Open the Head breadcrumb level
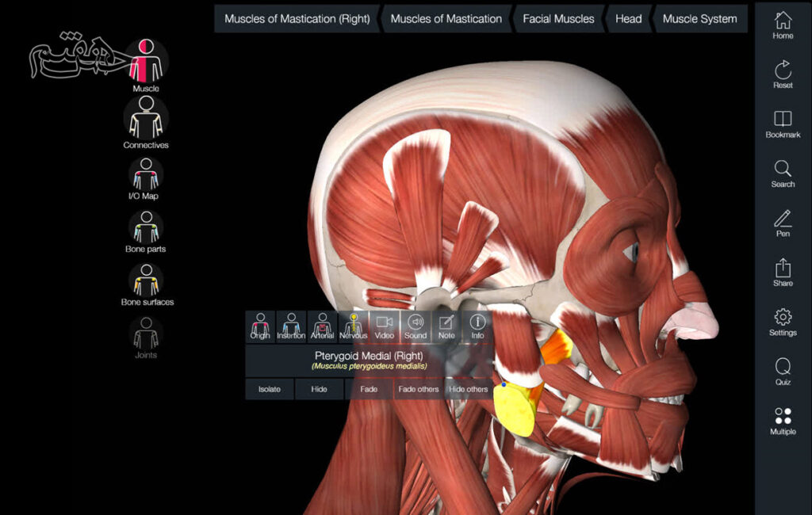This screenshot has height=515, width=812. click(629, 18)
